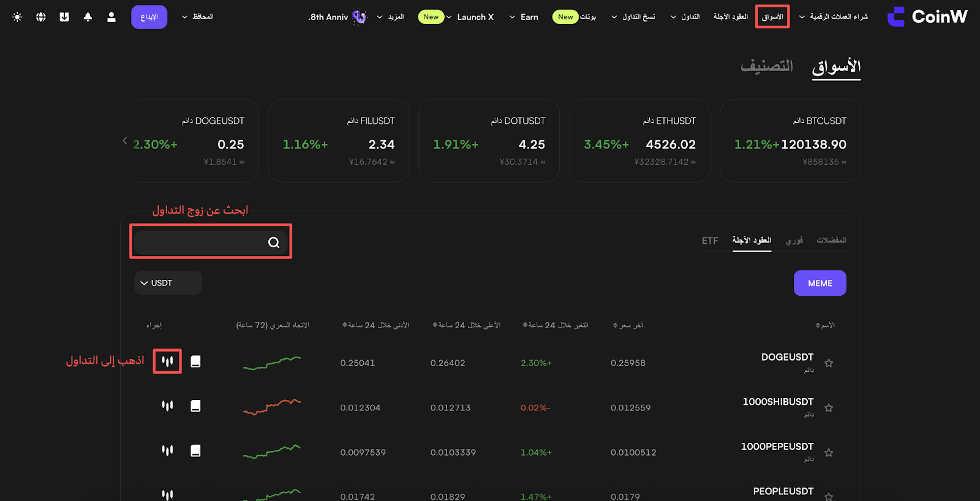Open the details book icon for 1000SHIBUSDT
Image resolution: width=980 pixels, height=501 pixels.
tap(195, 406)
